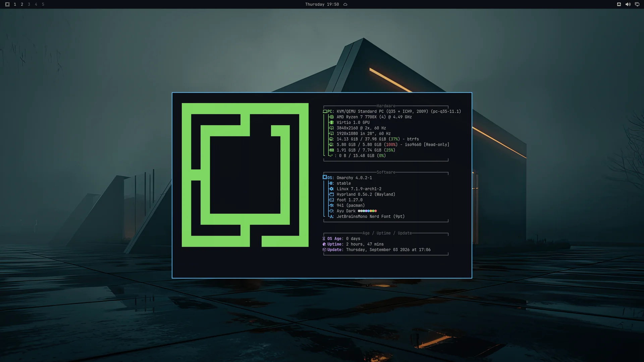
Task: Click the large green Omarchy logo
Action: (x=245, y=175)
